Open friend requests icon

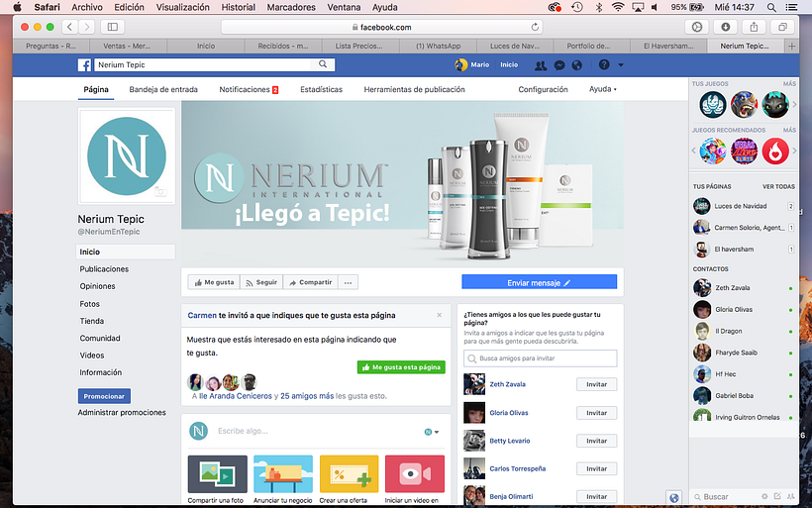pyautogui.click(x=541, y=65)
